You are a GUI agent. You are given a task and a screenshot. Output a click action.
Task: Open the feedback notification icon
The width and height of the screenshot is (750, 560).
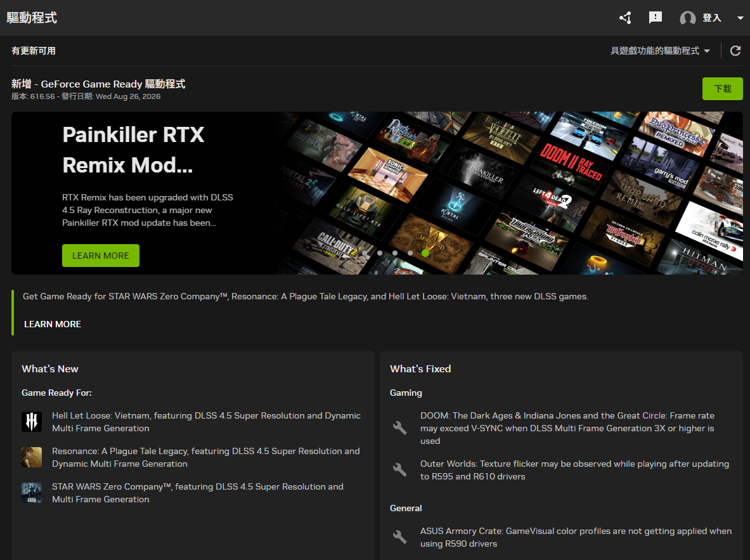656,18
